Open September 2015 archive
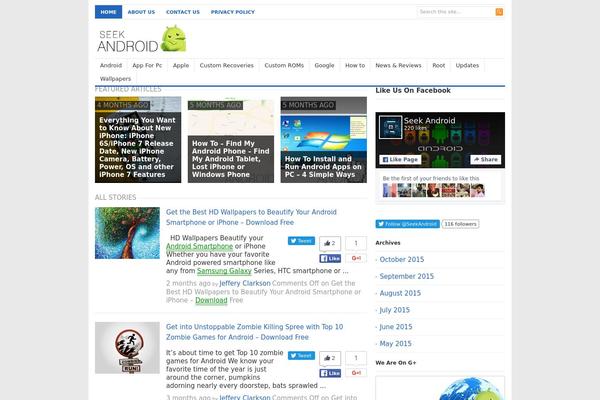600x400 pixels. 407,276
